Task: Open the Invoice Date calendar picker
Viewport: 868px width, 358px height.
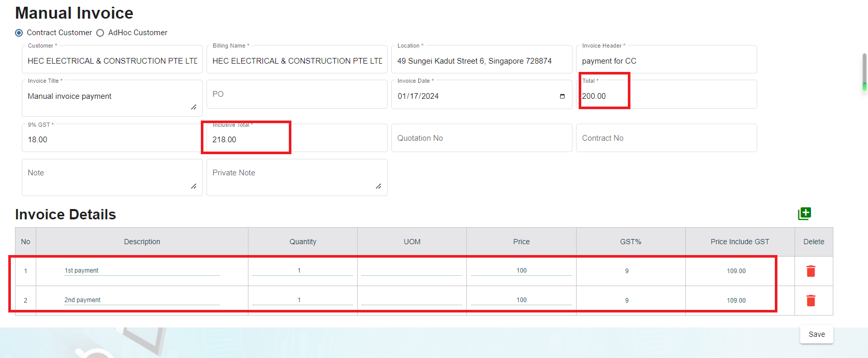Action: (562, 96)
